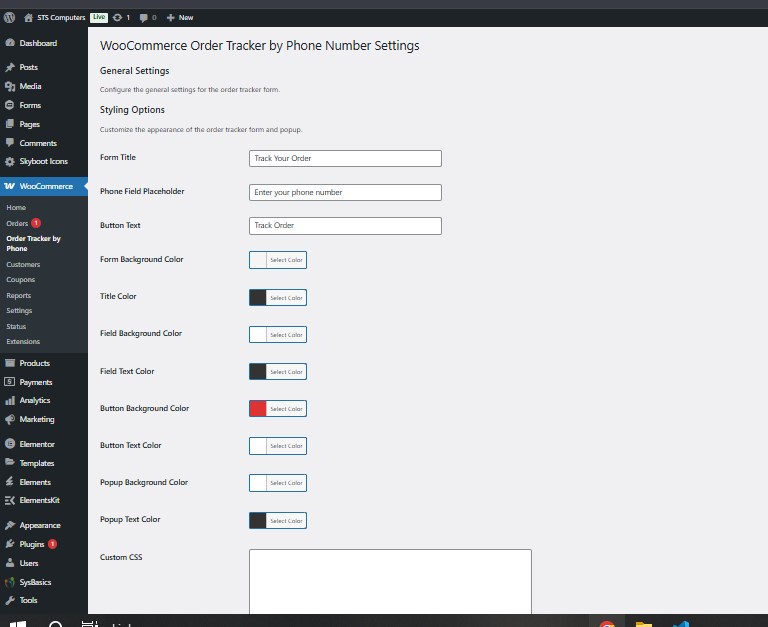Click the comments bubble in admin bar
The height and width of the screenshot is (627, 768).
145,17
